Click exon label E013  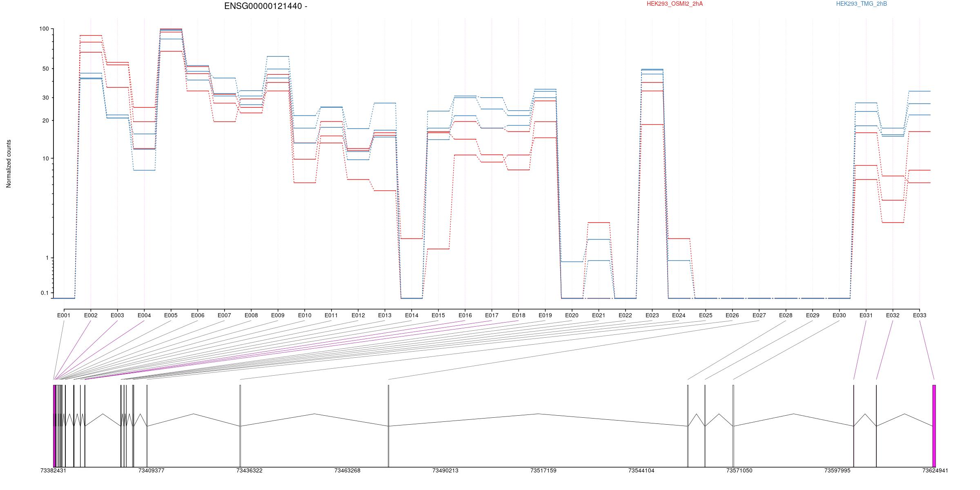pos(385,315)
